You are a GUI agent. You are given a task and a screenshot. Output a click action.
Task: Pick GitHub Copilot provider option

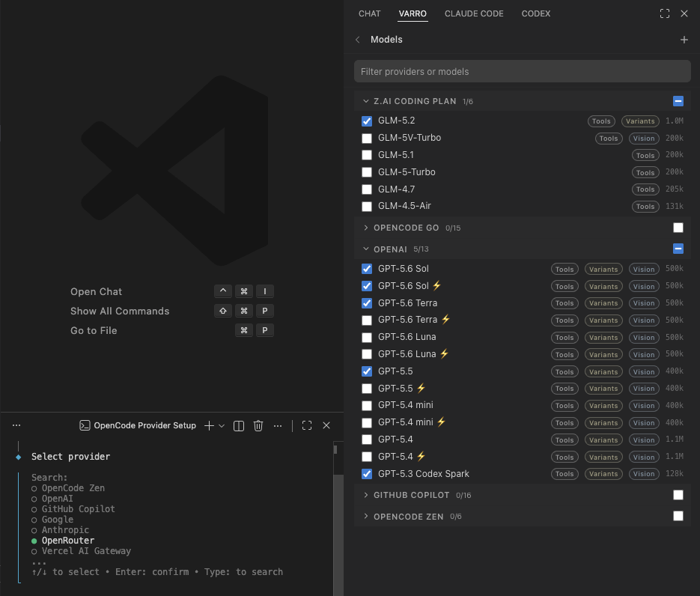pos(78,509)
